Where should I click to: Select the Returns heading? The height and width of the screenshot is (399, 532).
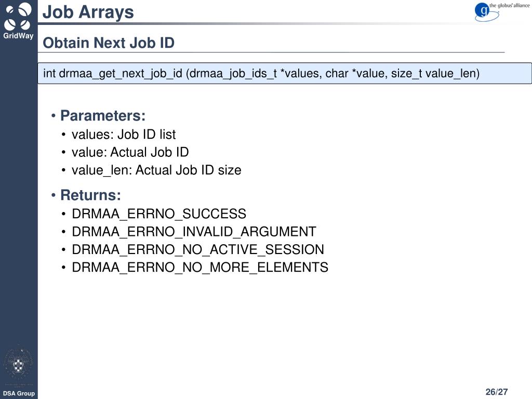pyautogui.click(x=90, y=195)
